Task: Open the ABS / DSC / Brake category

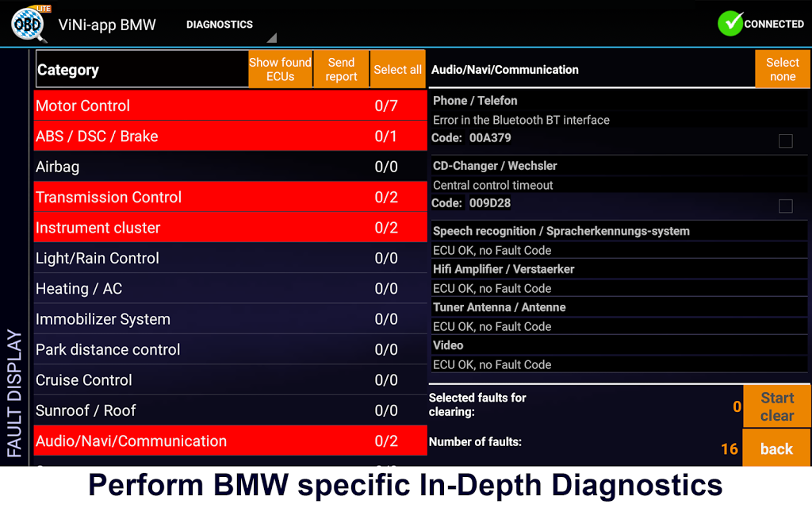Action: click(230, 137)
